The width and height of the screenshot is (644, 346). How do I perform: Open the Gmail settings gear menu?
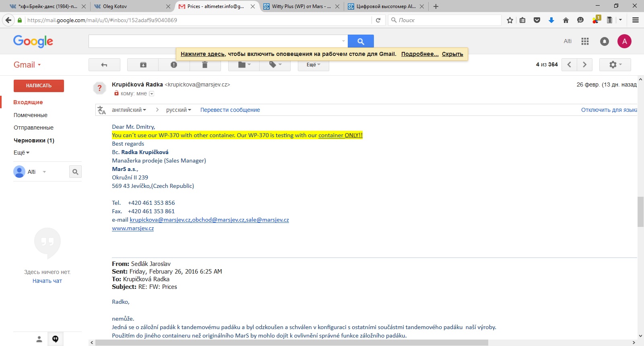tap(615, 65)
